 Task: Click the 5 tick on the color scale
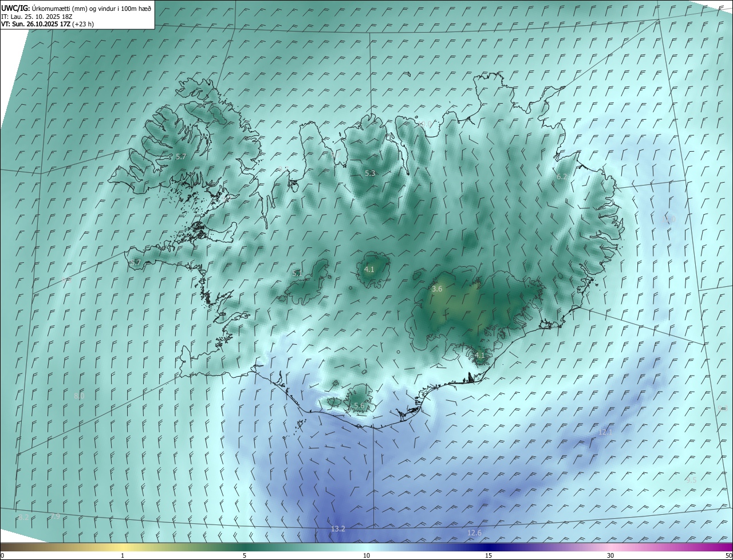(x=245, y=555)
